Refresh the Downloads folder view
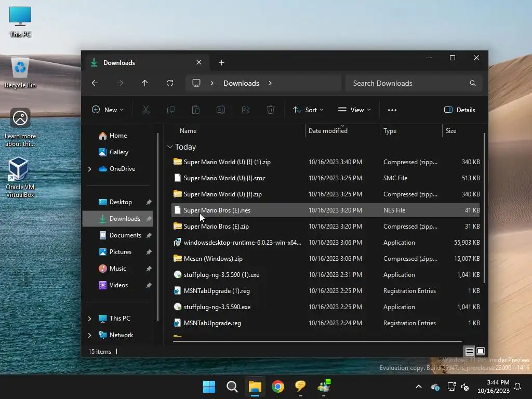The height and width of the screenshot is (399, 532). pyautogui.click(x=170, y=83)
